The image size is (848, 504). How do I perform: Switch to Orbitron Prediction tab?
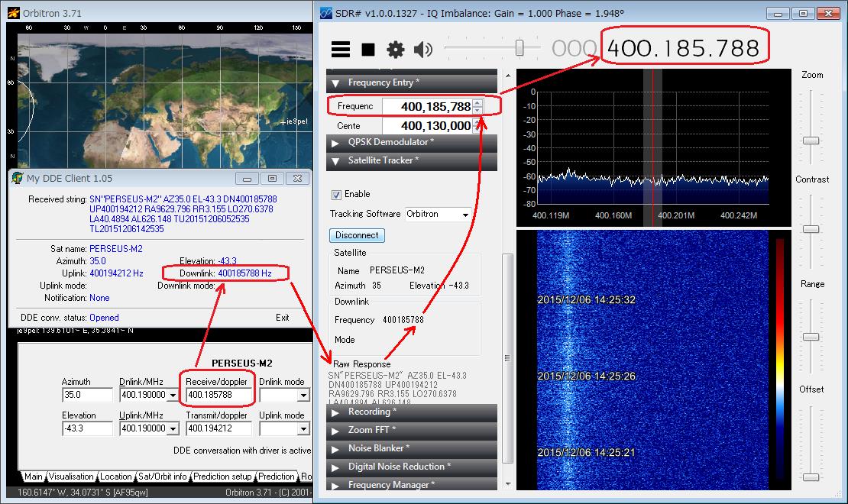277,477
